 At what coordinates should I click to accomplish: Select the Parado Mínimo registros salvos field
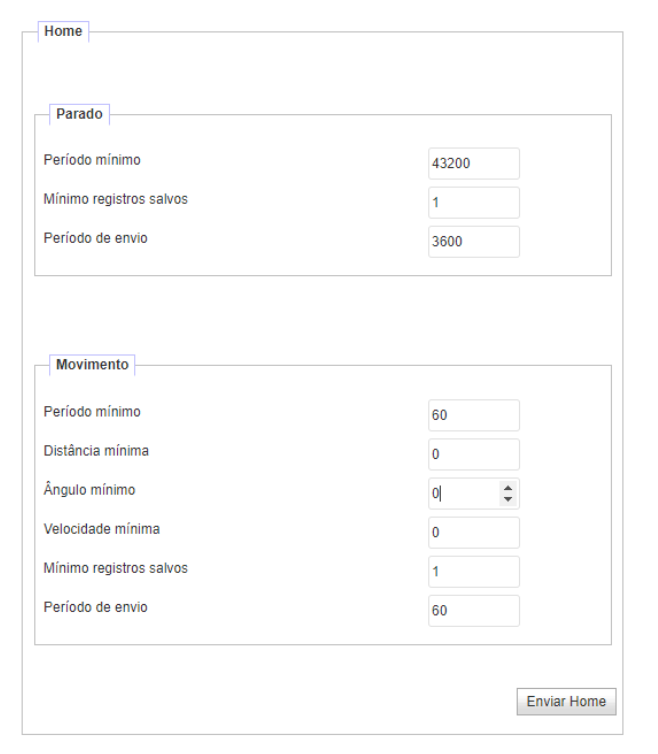point(474,202)
